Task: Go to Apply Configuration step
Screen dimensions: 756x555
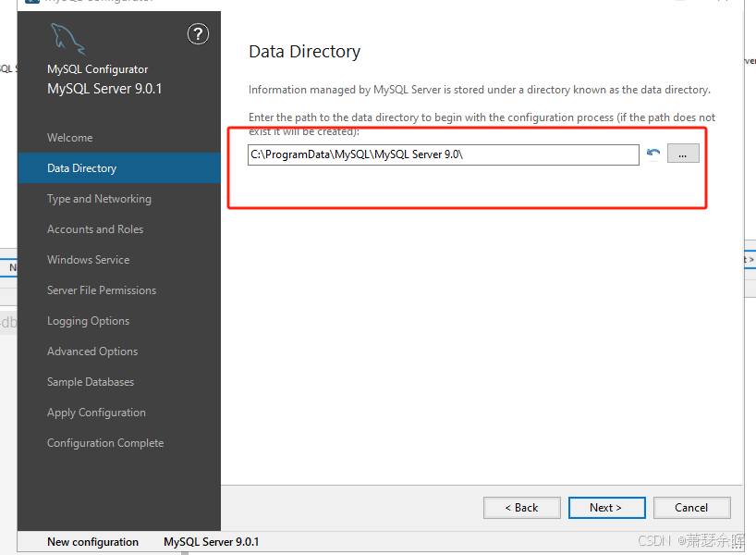Action: pyautogui.click(x=96, y=413)
